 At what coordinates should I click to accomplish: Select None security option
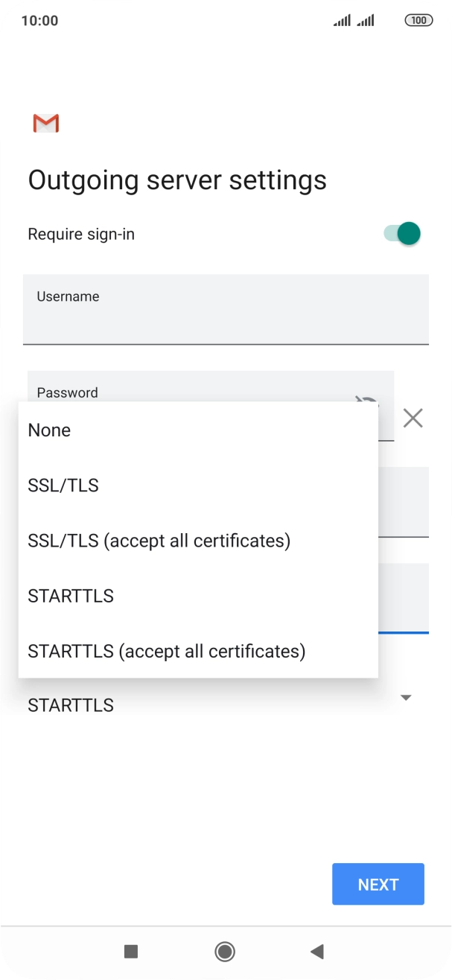[x=49, y=430]
